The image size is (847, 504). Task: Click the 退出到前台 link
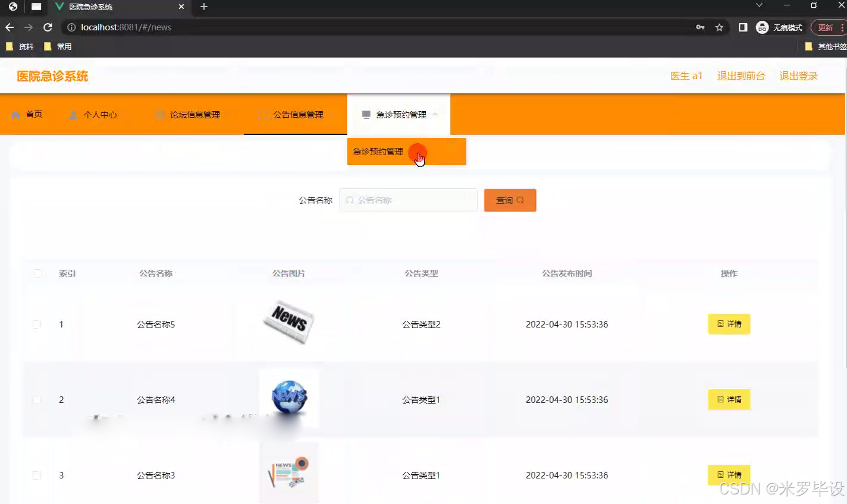click(741, 75)
